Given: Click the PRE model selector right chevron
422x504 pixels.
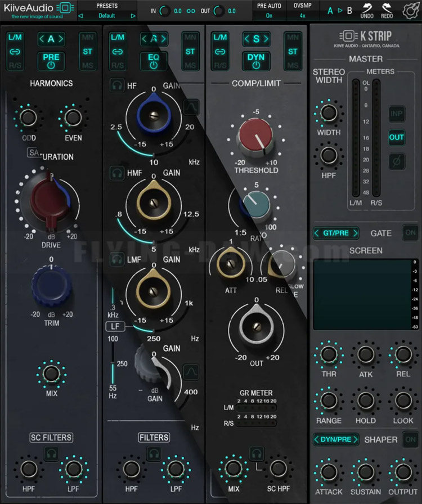Looking at the screenshot, I should pos(61,39).
